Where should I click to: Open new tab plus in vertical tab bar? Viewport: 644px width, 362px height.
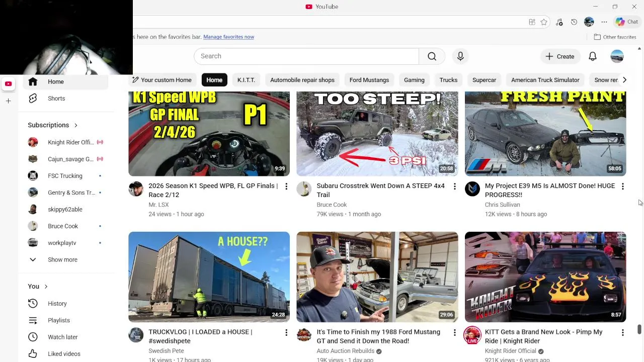(x=8, y=101)
